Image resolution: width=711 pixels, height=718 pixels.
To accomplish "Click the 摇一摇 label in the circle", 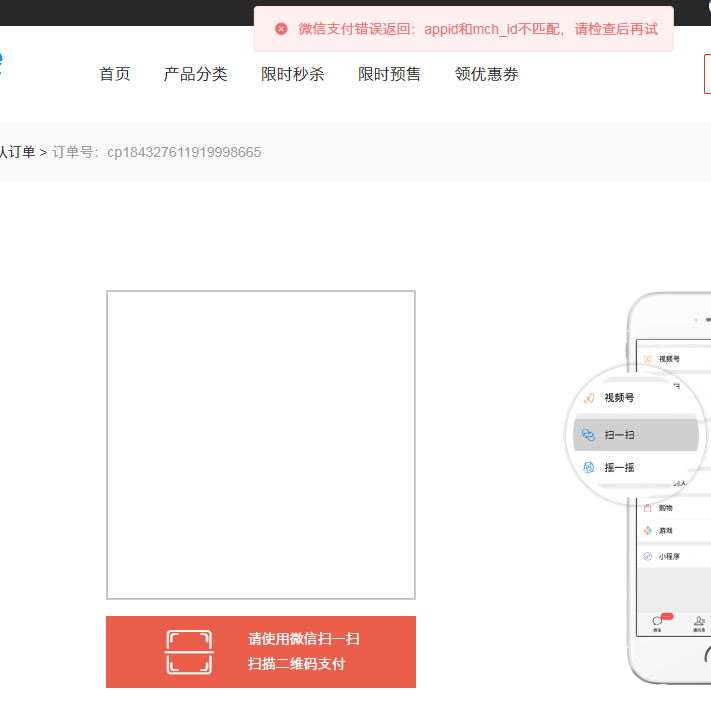I will [x=619, y=468].
